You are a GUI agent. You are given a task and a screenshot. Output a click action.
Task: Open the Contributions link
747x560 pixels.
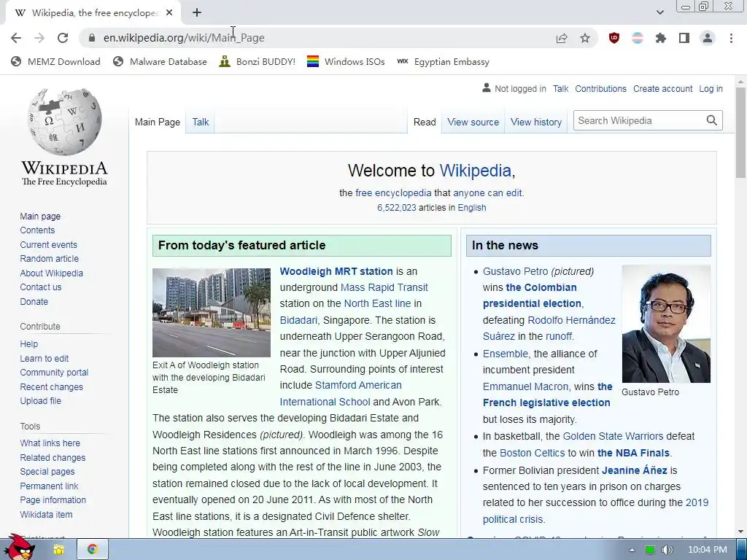click(601, 89)
